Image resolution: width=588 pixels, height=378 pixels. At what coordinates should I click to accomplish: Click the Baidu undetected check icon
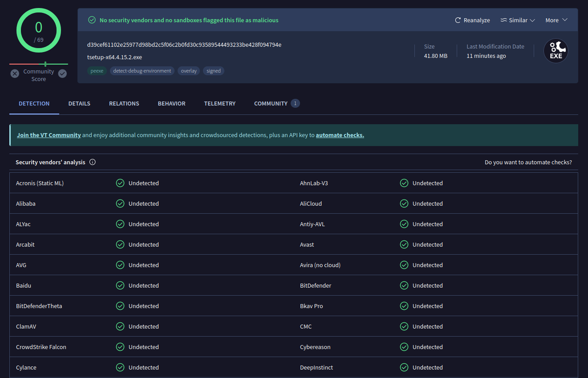tap(120, 285)
